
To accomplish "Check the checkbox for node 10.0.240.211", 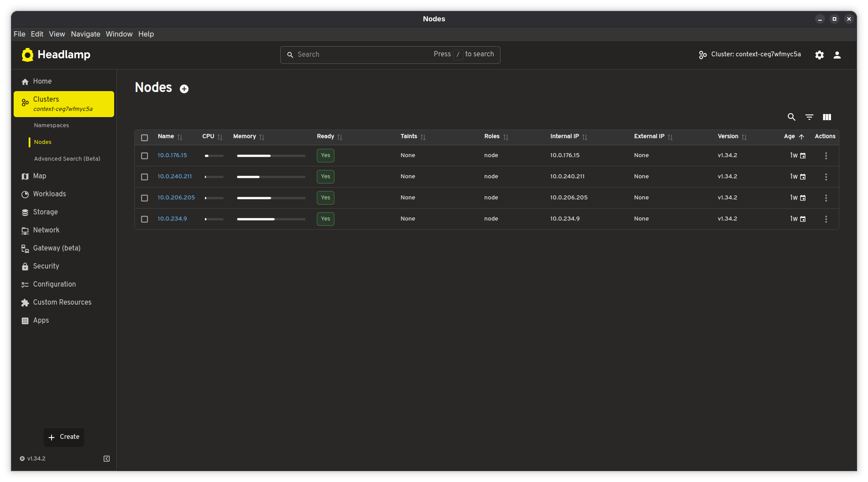I will click(145, 177).
